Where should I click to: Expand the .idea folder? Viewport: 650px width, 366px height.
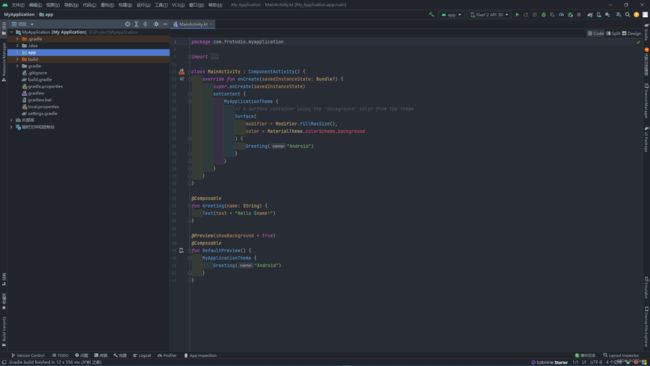[x=17, y=46]
